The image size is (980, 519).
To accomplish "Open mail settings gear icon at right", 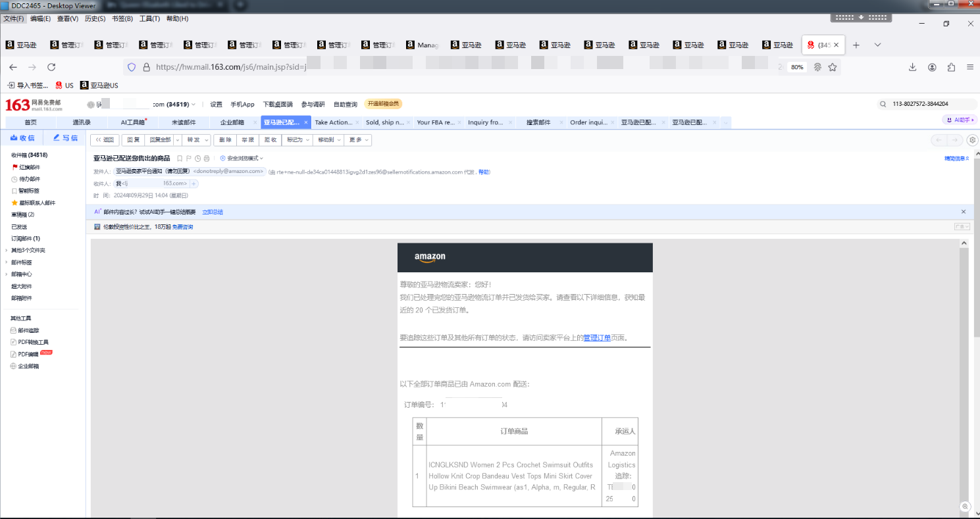I will pyautogui.click(x=972, y=140).
